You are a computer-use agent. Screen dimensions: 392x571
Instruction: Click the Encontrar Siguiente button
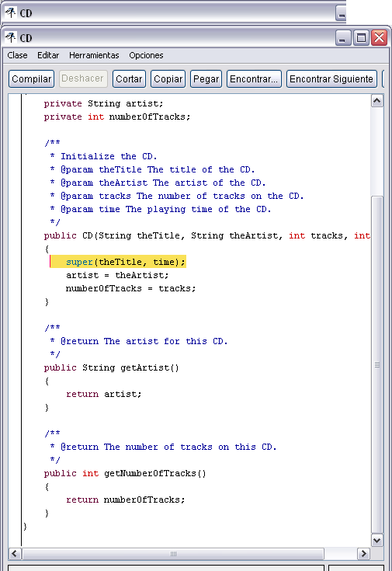click(331, 79)
